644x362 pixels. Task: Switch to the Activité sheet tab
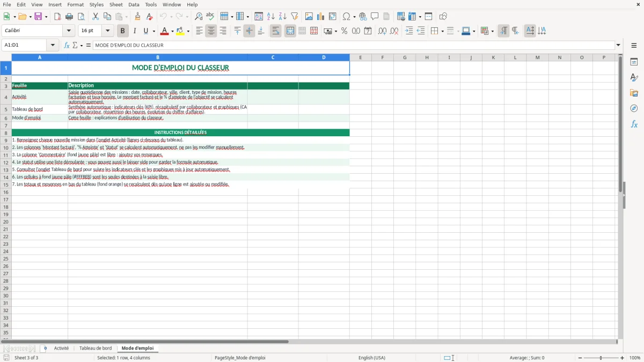(x=61, y=348)
